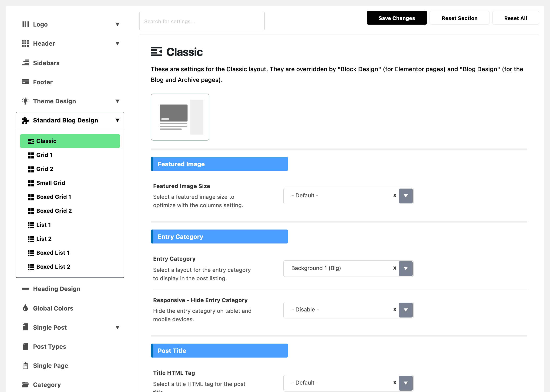Screen dimensions: 550x392
Task: Open the Featured Image Size dropdown
Action: pos(406,196)
